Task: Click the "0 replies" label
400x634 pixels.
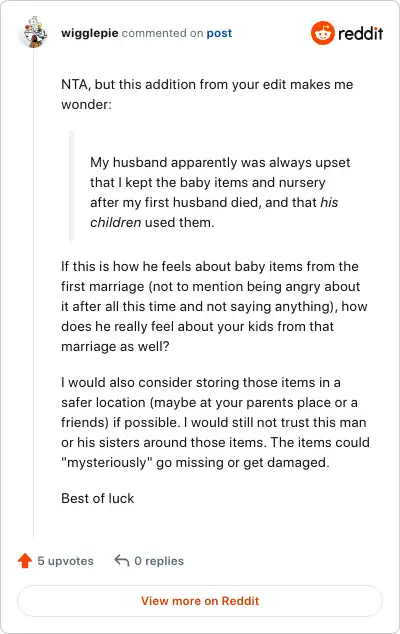Action: coord(159,561)
